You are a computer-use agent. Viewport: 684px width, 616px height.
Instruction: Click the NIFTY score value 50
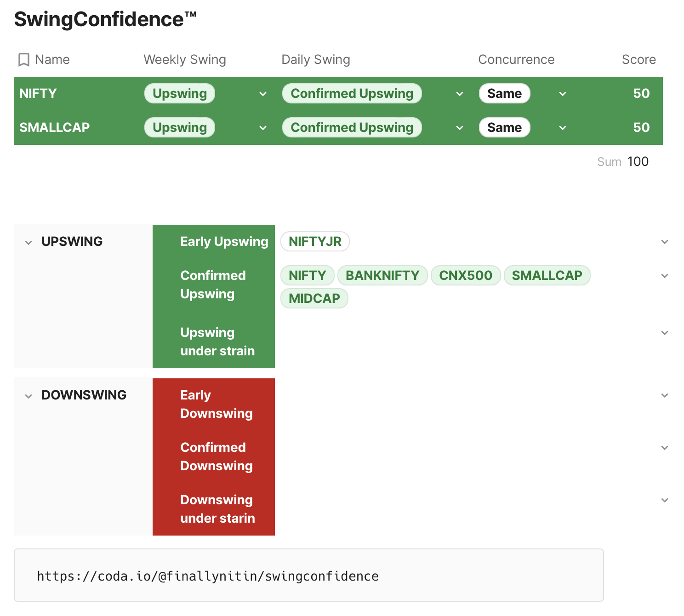pyautogui.click(x=641, y=94)
